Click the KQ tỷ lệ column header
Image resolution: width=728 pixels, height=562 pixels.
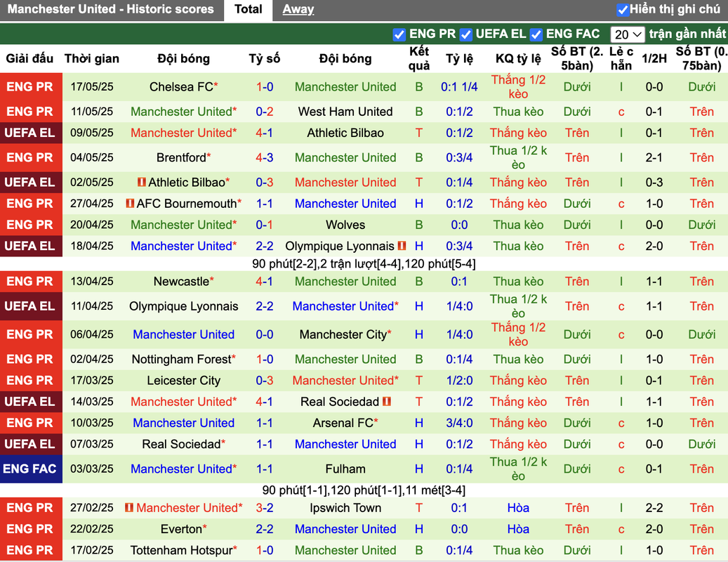point(518,58)
